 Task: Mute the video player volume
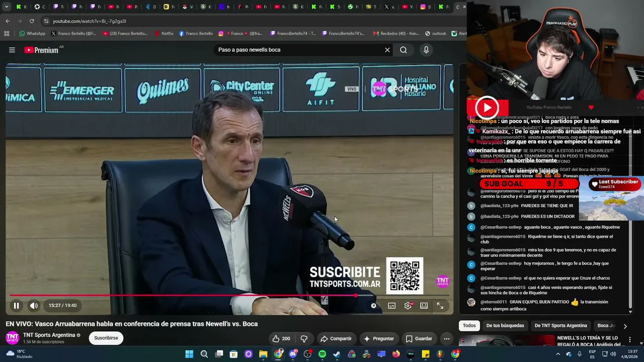pos(34,305)
